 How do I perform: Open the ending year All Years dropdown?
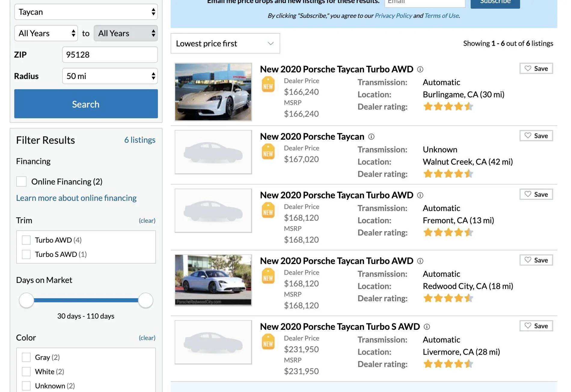[x=126, y=33]
